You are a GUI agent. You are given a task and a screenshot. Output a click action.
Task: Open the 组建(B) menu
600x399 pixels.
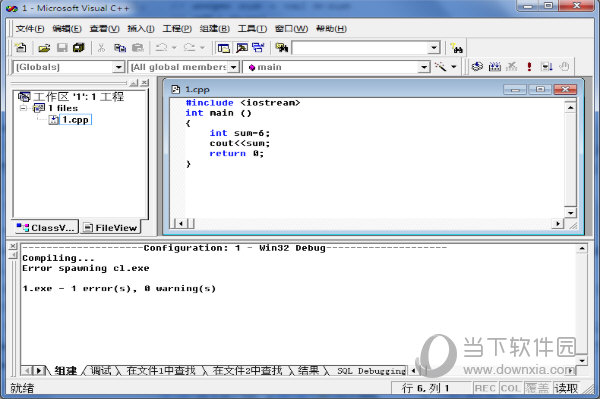tap(215, 29)
